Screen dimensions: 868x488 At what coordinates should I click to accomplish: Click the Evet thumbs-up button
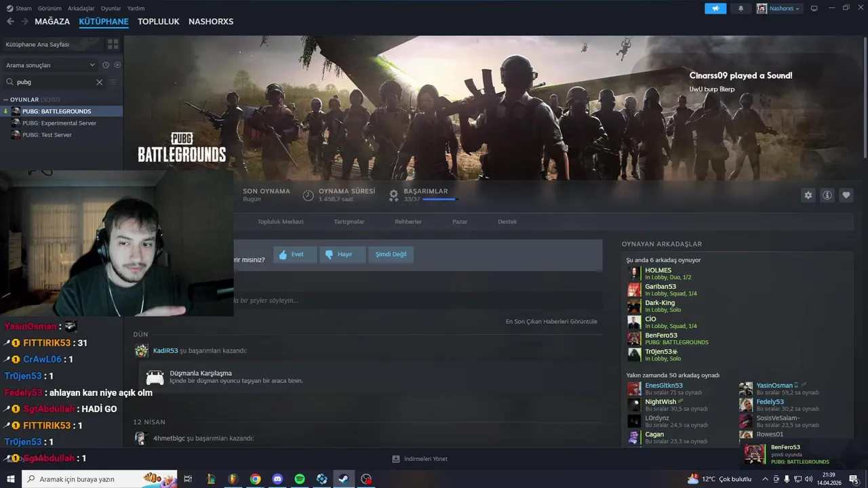[295, 254]
